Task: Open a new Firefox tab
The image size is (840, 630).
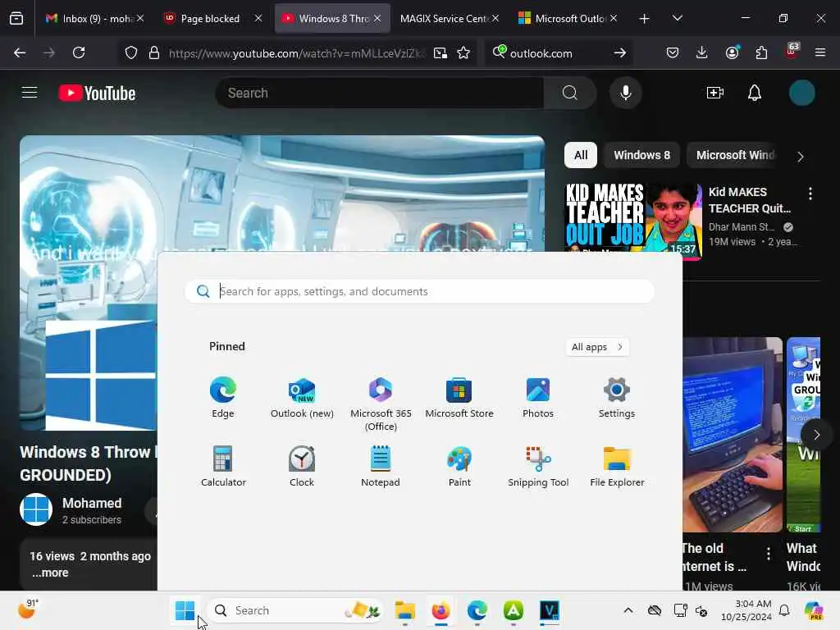Action: pos(645,18)
